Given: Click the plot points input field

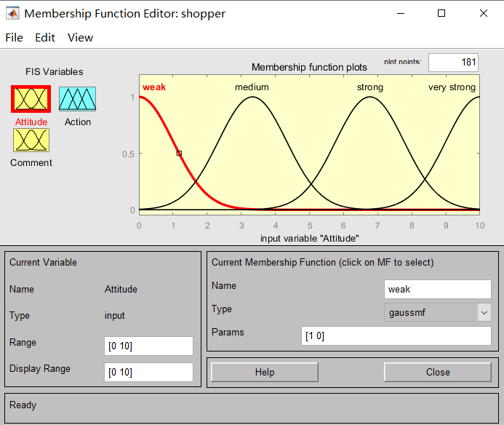Looking at the screenshot, I should coord(453,63).
